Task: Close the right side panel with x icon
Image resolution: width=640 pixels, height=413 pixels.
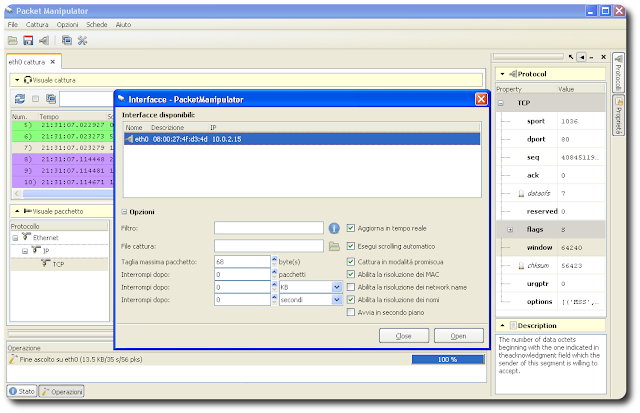Action: coord(603,57)
